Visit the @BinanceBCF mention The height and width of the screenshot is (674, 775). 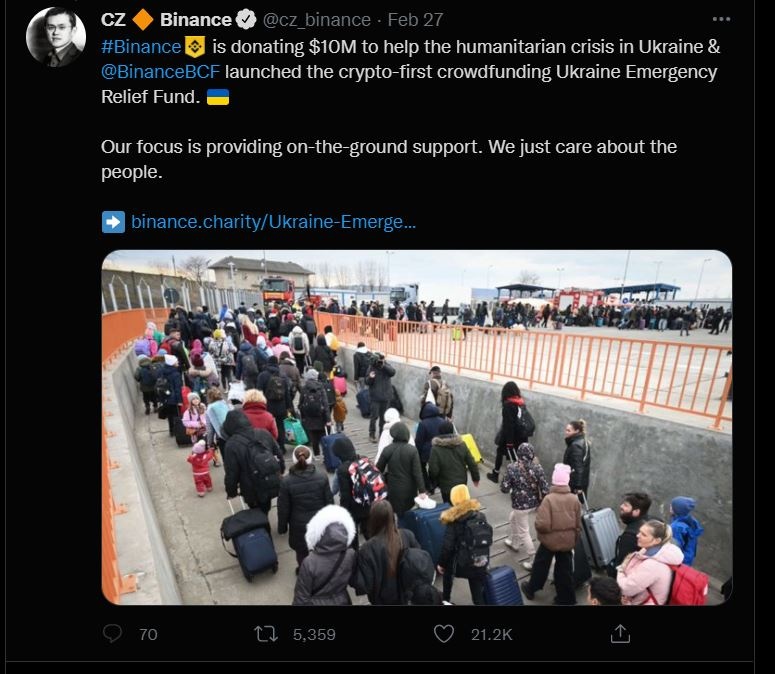tap(160, 72)
